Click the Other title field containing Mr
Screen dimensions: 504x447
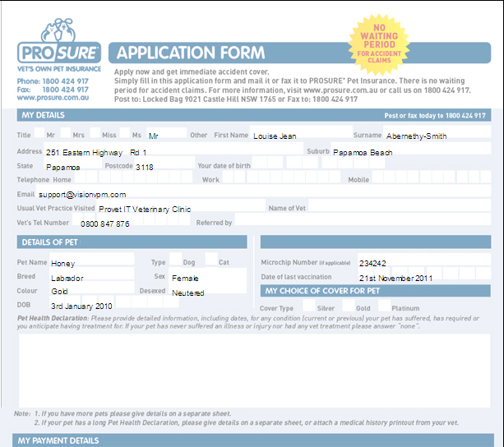pos(167,133)
